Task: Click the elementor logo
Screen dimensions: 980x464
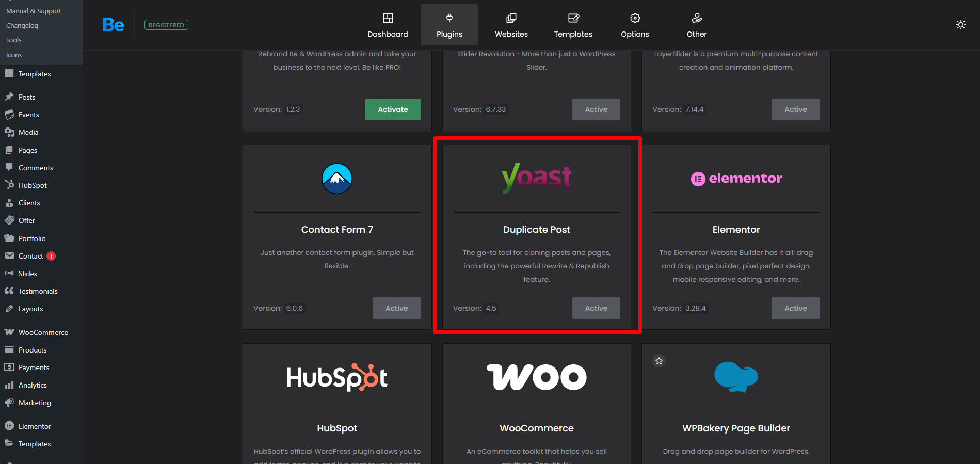Action: [736, 179]
